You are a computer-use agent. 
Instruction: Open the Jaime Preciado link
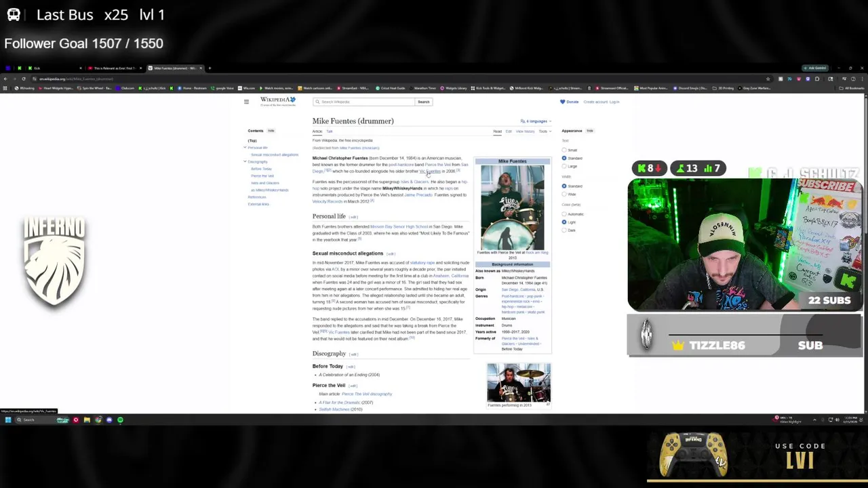click(418, 195)
